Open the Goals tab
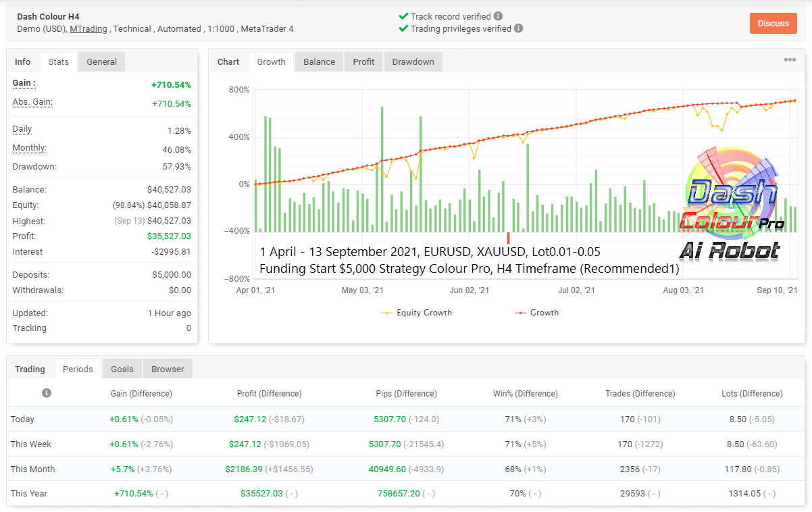The height and width of the screenshot is (512, 812). 122,369
